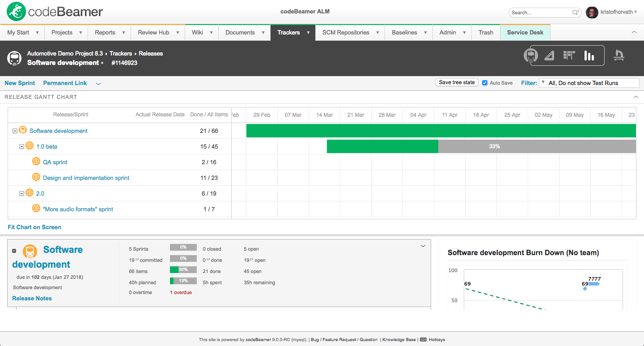The image size is (644, 346).
Task: Click the Knowledge Base footer link
Action: point(399,340)
